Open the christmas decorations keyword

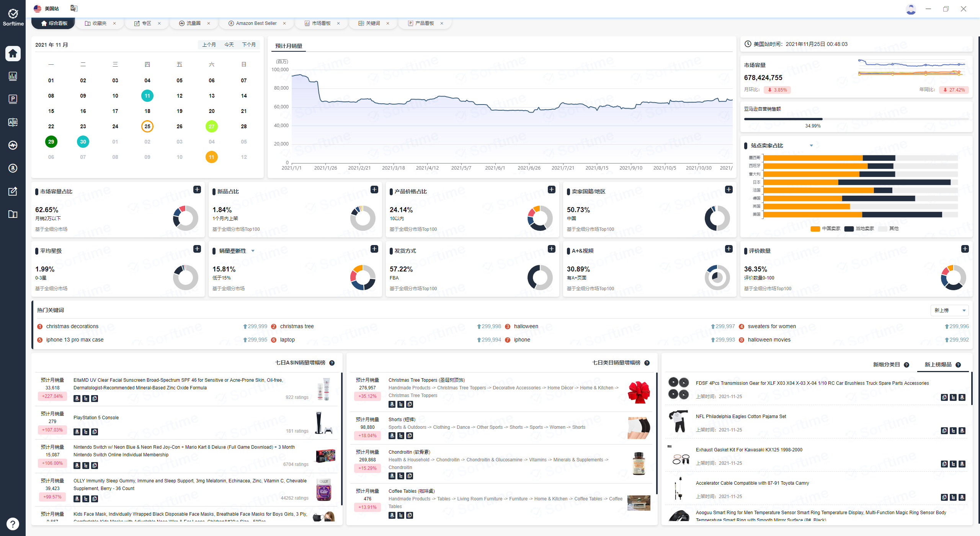coord(72,327)
